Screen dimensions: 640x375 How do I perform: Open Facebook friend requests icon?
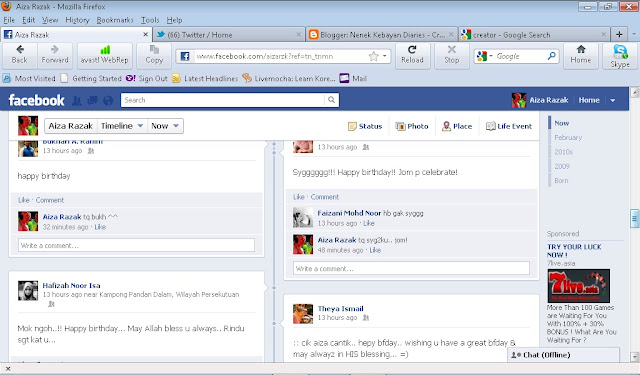point(76,100)
